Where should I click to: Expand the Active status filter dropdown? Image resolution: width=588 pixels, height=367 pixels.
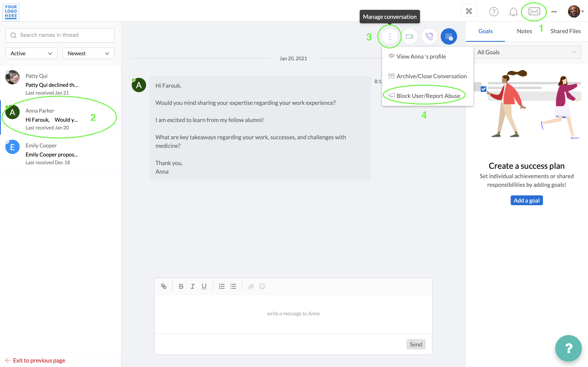31,53
